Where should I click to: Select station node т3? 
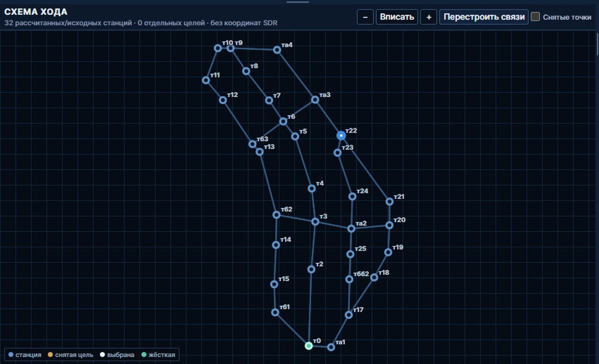[x=315, y=221]
